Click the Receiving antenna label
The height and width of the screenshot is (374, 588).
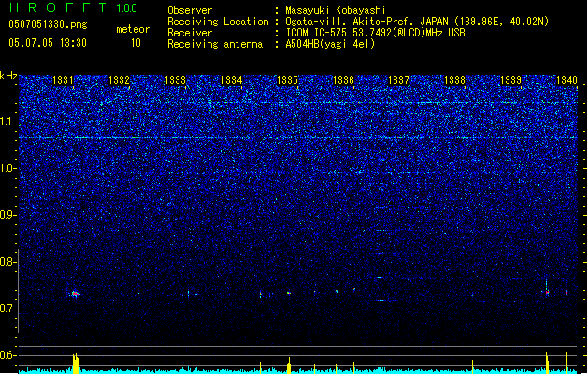215,44
